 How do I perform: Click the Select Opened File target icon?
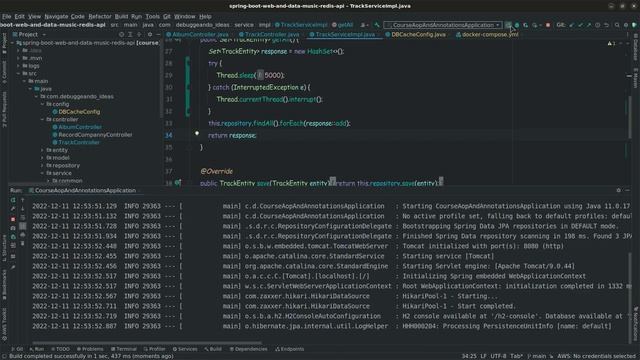[121, 35]
